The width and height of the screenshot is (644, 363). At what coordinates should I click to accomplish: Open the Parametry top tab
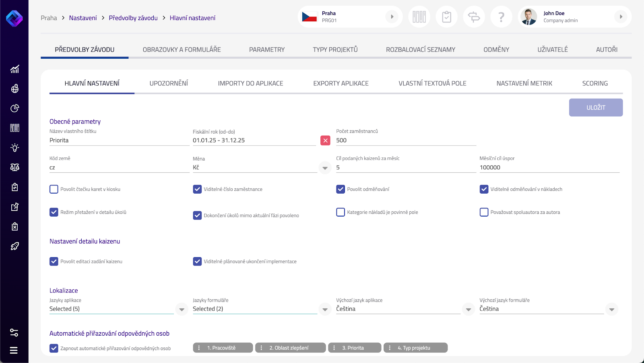click(x=266, y=49)
